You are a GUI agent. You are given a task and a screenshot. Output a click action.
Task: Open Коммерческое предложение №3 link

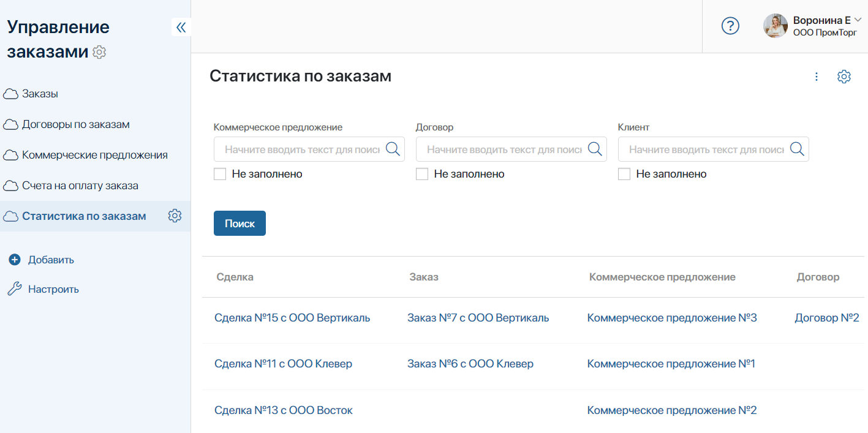(672, 318)
